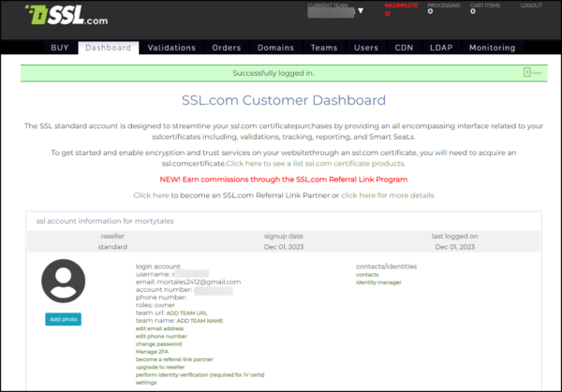The height and width of the screenshot is (392, 562).
Task: Open account 'settings' link
Action: pos(146,383)
